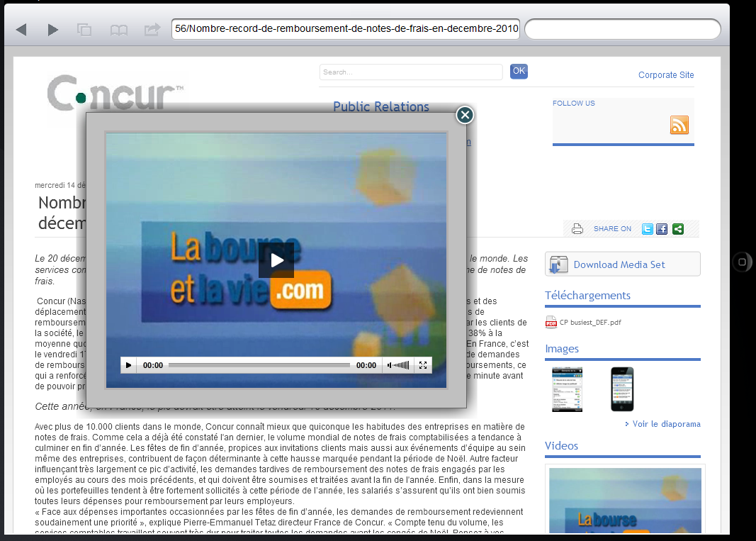Go back with the browser back arrow
Viewport: 756px width, 541px height.
tap(21, 30)
